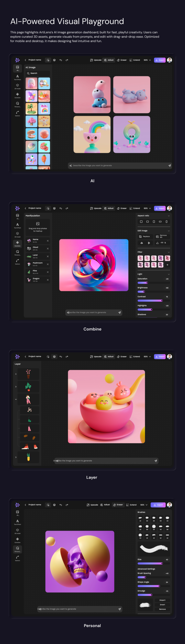Viewport: 185px width, 644px height.
Task: Click the add filter plus icon
Action: pyautogui.click(x=167, y=265)
